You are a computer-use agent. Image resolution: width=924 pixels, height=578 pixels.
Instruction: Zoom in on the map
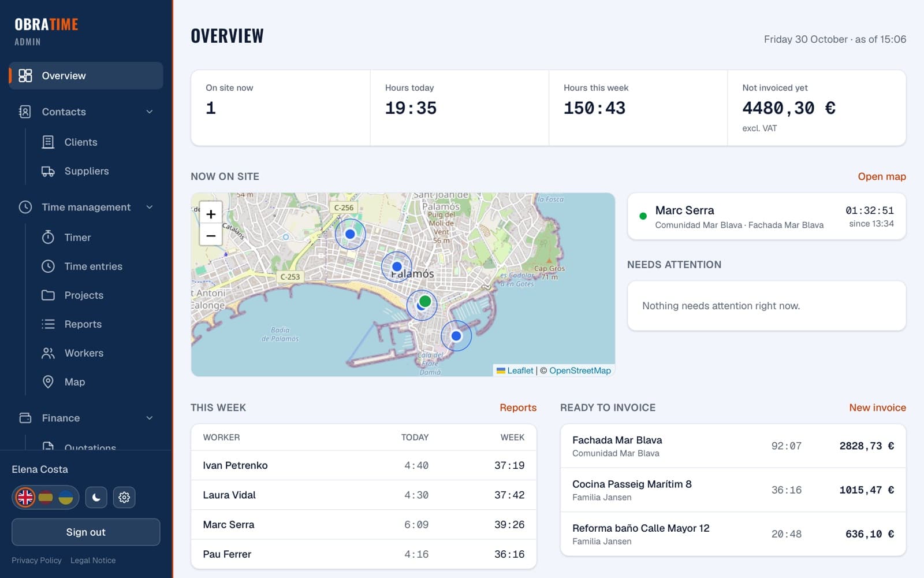tap(211, 214)
